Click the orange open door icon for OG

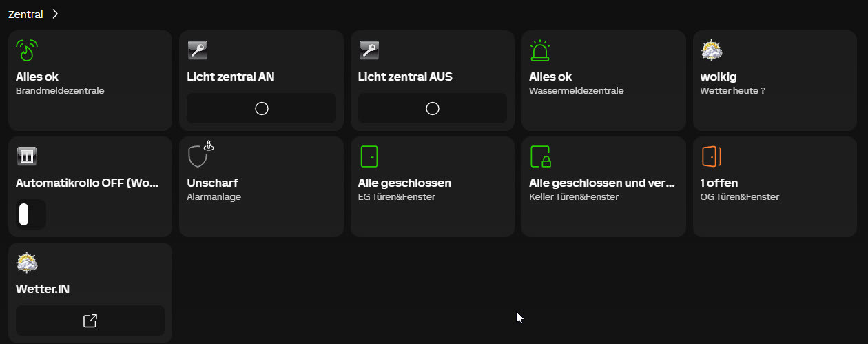click(x=712, y=156)
